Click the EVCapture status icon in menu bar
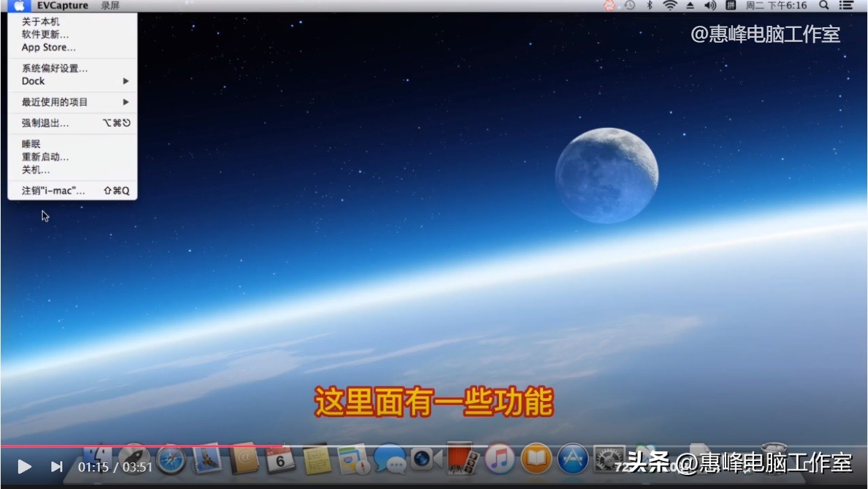This screenshot has width=868, height=489. pos(609,6)
